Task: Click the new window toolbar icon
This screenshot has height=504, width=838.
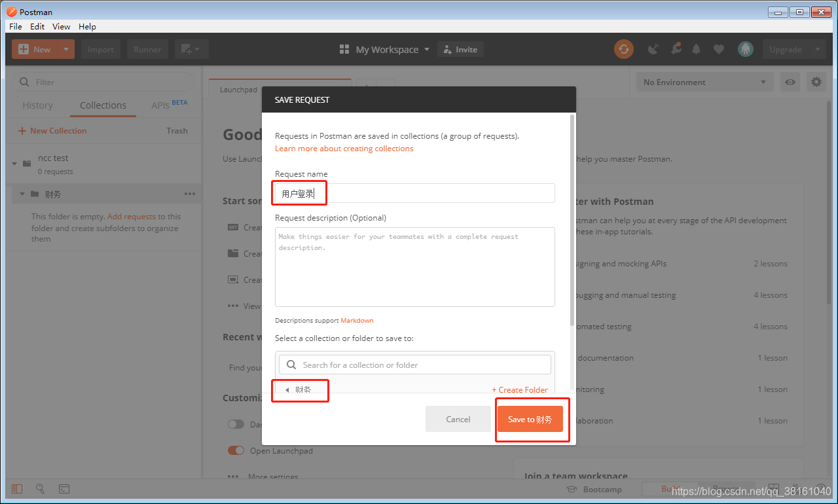Action: point(191,49)
